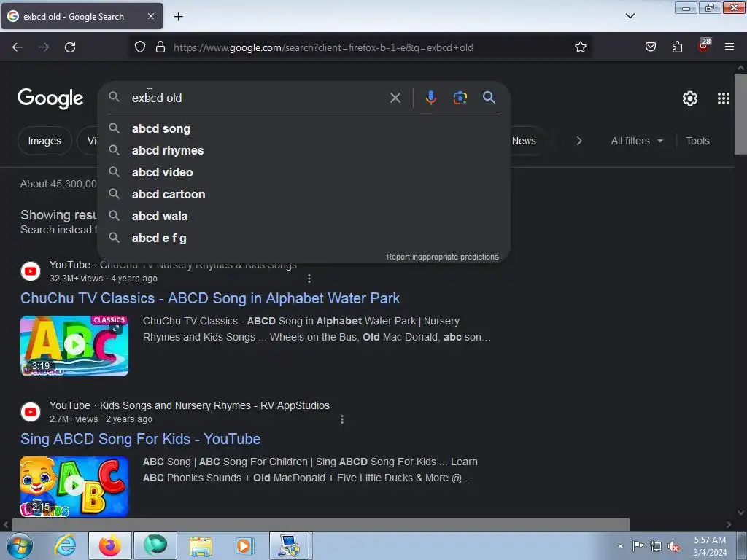Open the Action Center flag icon
Viewport: 747px width, 560px height.
638,546
